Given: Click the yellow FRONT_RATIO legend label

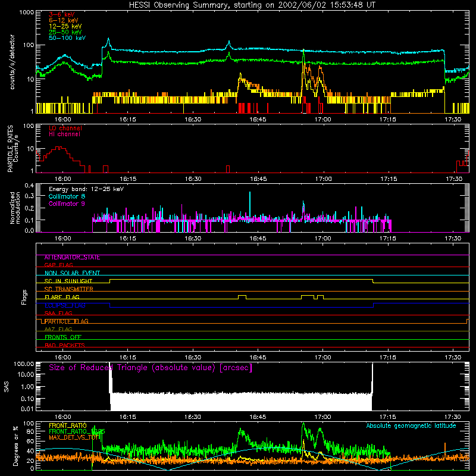Looking at the screenshot, I should point(68,425).
